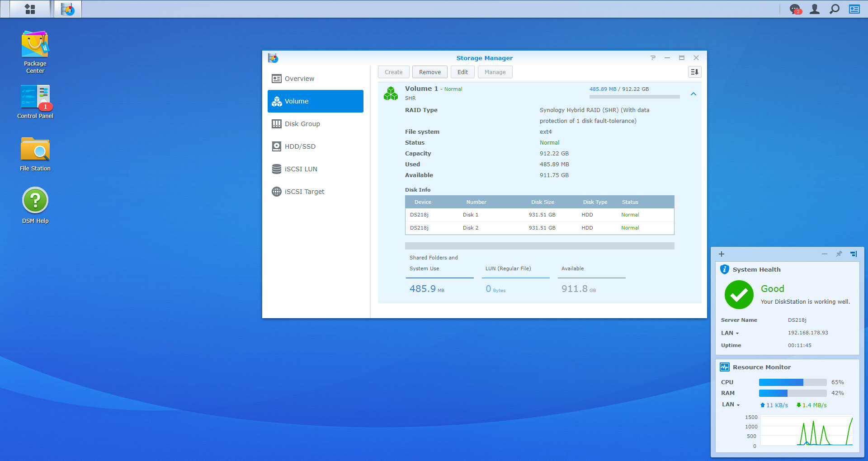The width and height of the screenshot is (868, 461).
Task: Open DSM Help icon
Action: click(35, 201)
